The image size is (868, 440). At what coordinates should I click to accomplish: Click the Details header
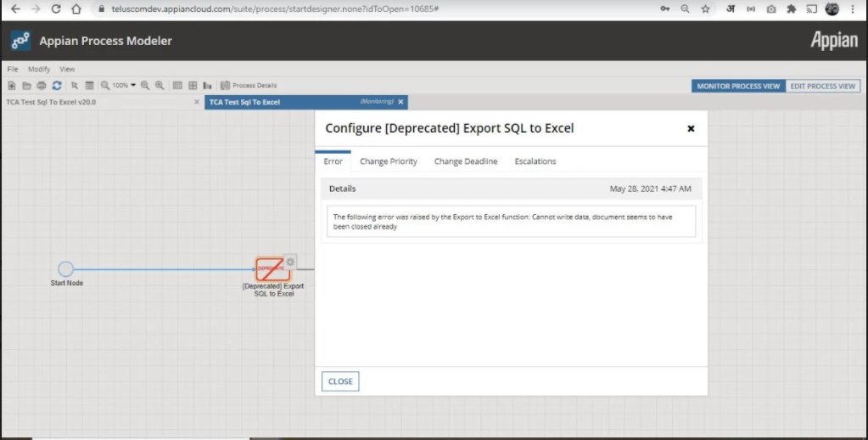(343, 189)
